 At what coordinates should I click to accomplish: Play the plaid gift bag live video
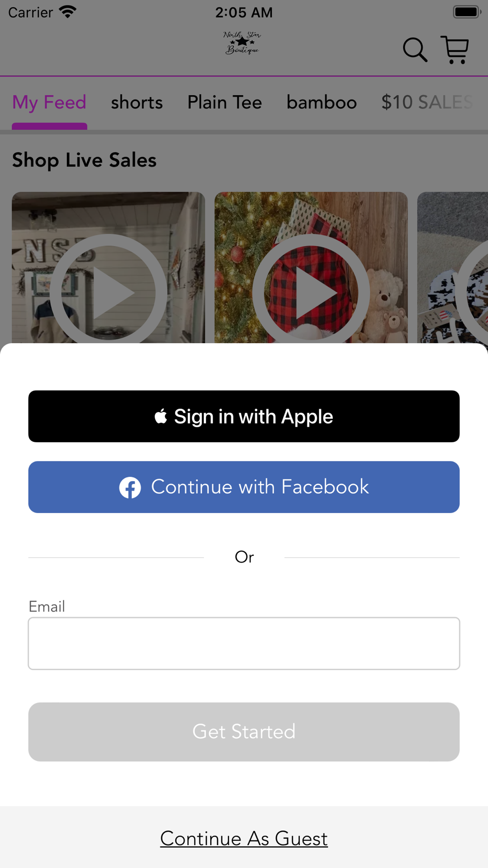pyautogui.click(x=311, y=268)
